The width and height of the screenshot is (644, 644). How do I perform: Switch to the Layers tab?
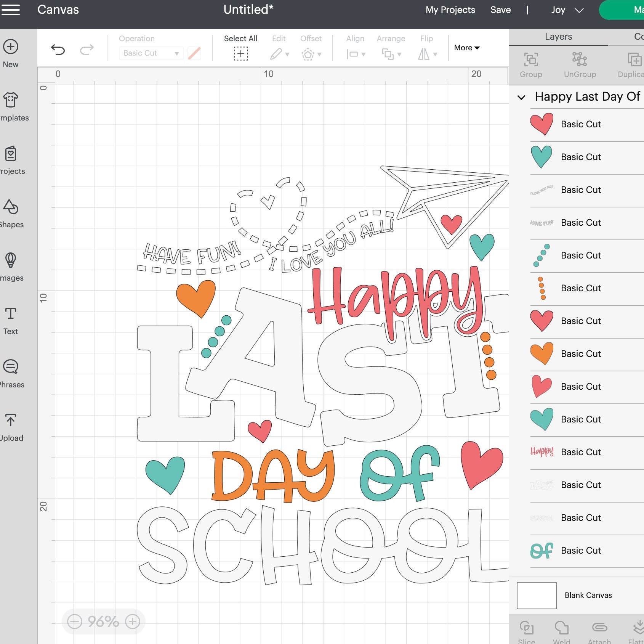(558, 37)
